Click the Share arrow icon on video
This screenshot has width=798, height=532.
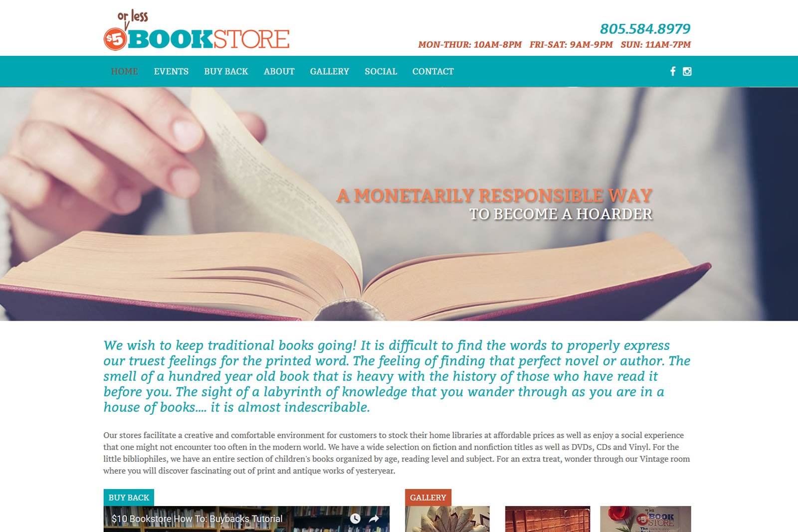click(374, 519)
